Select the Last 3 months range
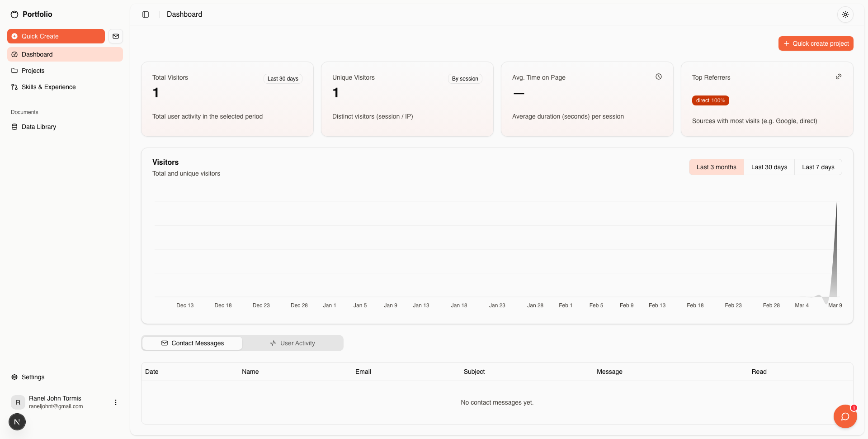This screenshot has height=439, width=868. (x=716, y=167)
